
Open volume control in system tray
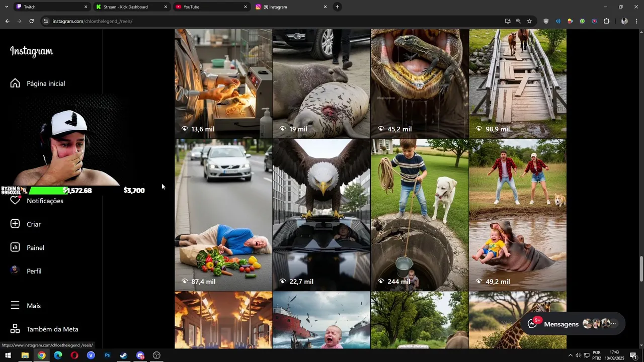pyautogui.click(x=578, y=355)
